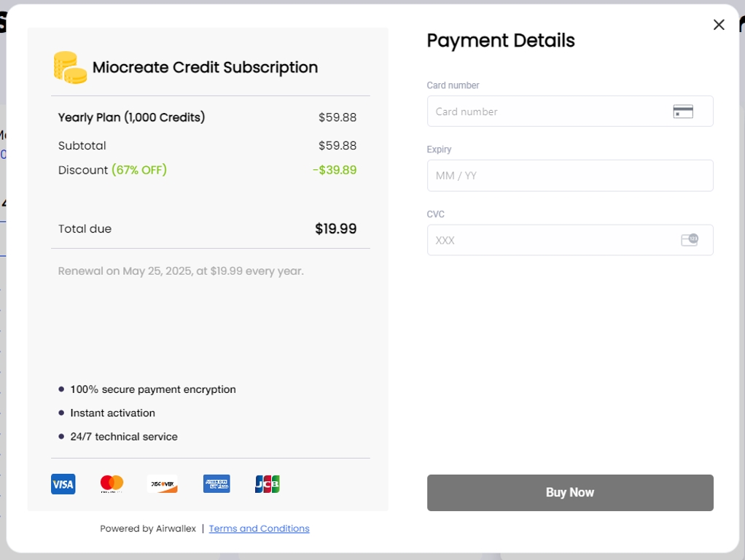Click the Visa logo
This screenshot has width=745, height=560.
point(63,484)
